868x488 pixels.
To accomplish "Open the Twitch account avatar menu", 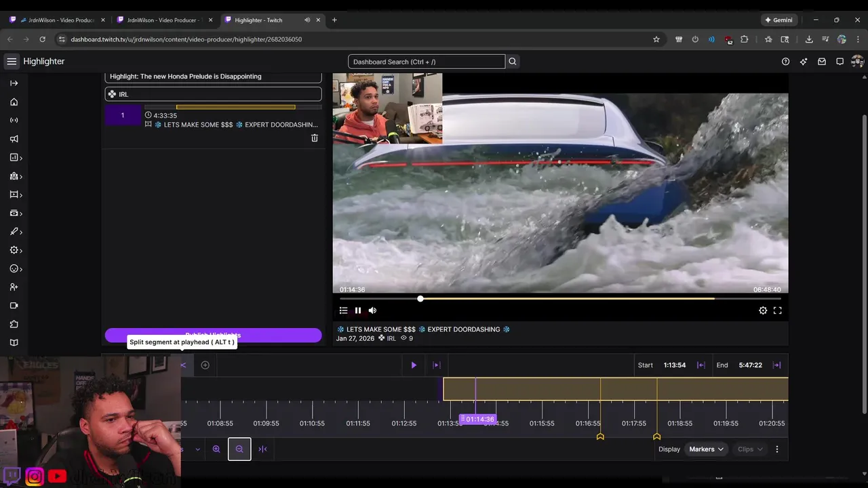I will click(x=857, y=62).
